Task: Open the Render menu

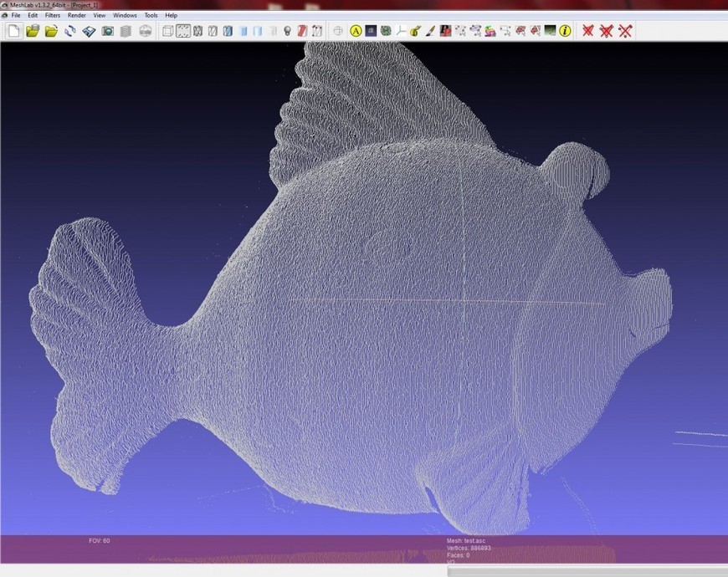Action: pos(77,15)
